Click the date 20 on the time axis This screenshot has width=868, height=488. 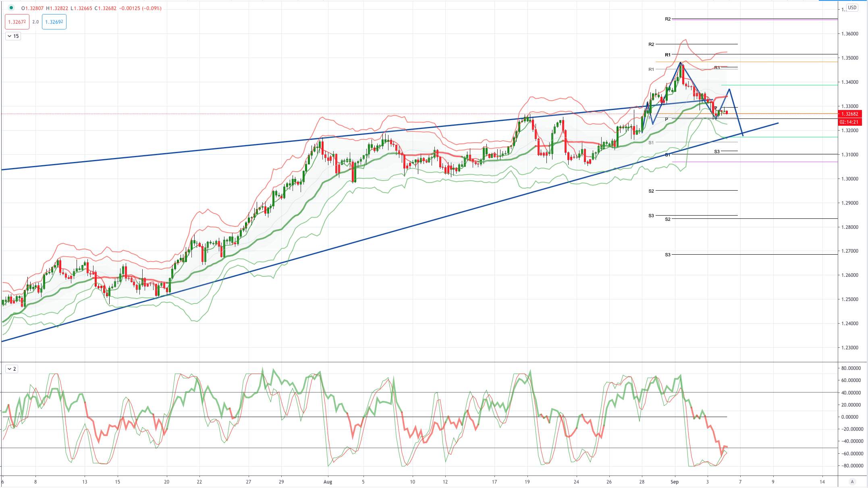point(166,482)
